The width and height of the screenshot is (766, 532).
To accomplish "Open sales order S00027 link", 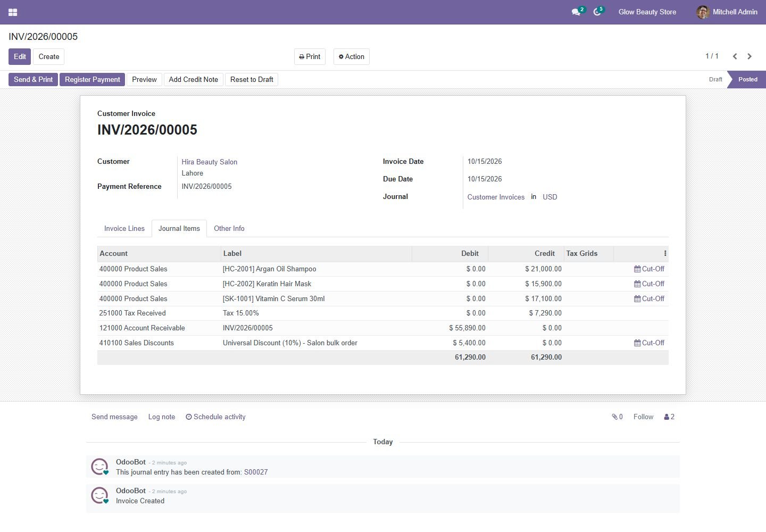I will click(x=256, y=472).
